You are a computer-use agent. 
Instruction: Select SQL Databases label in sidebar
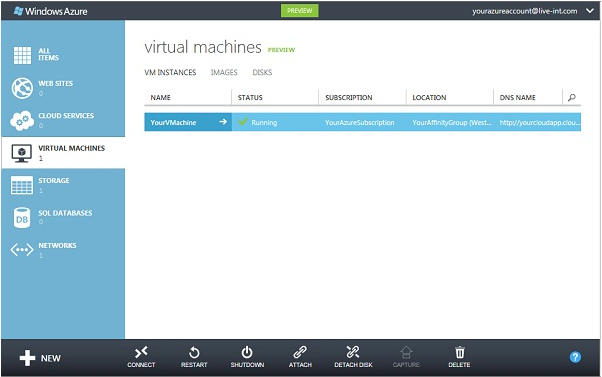click(65, 213)
